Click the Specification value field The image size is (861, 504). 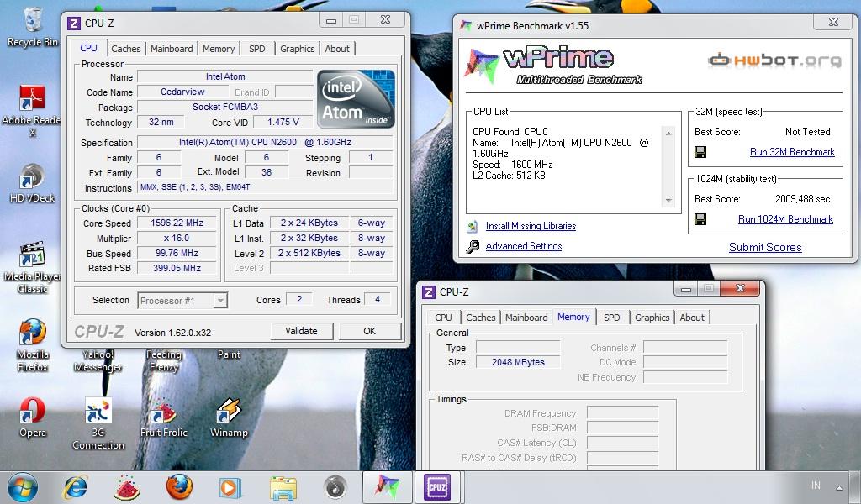point(265,142)
